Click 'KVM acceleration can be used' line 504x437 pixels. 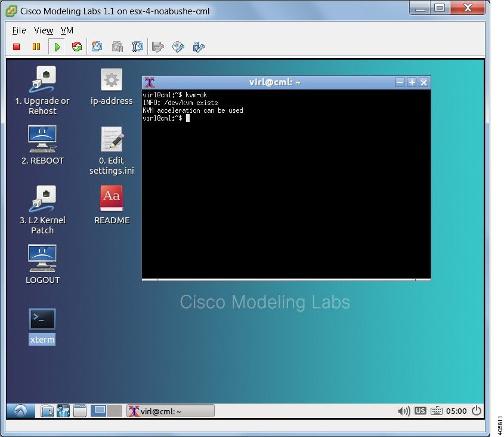(x=193, y=110)
